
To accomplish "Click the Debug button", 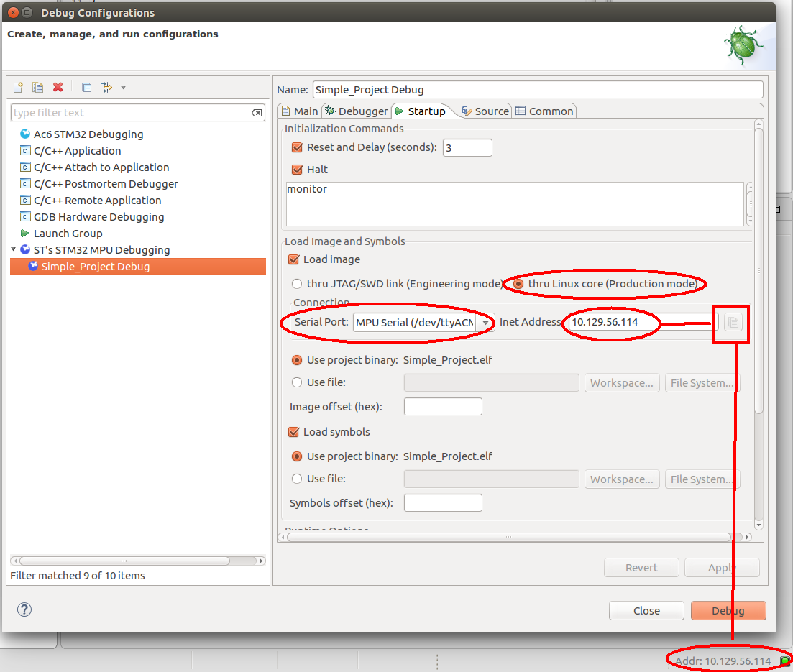I will coord(728,610).
